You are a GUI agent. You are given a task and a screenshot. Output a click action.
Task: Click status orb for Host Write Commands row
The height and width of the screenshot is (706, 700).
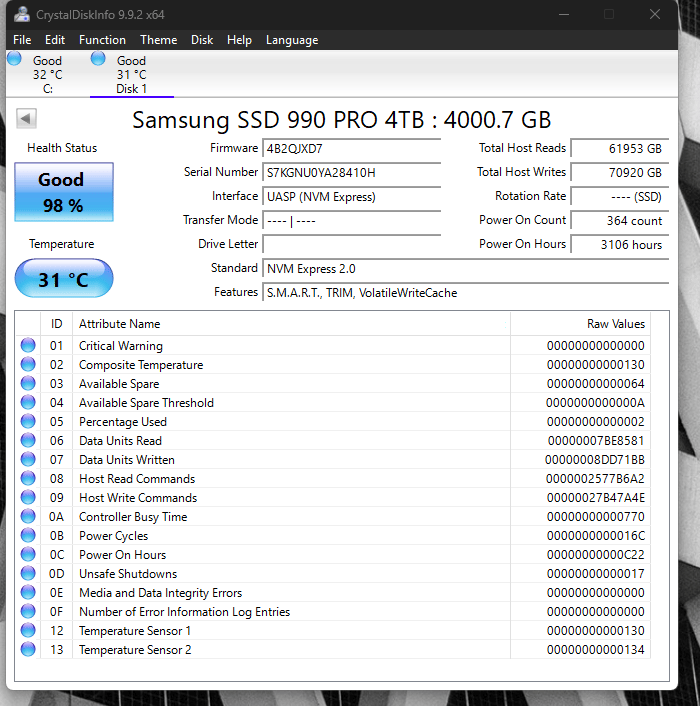28,497
